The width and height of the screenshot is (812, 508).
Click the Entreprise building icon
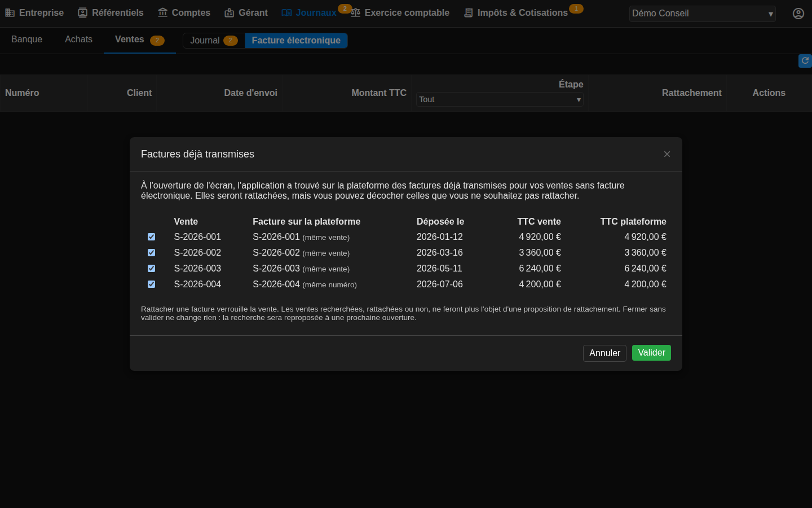(10, 13)
